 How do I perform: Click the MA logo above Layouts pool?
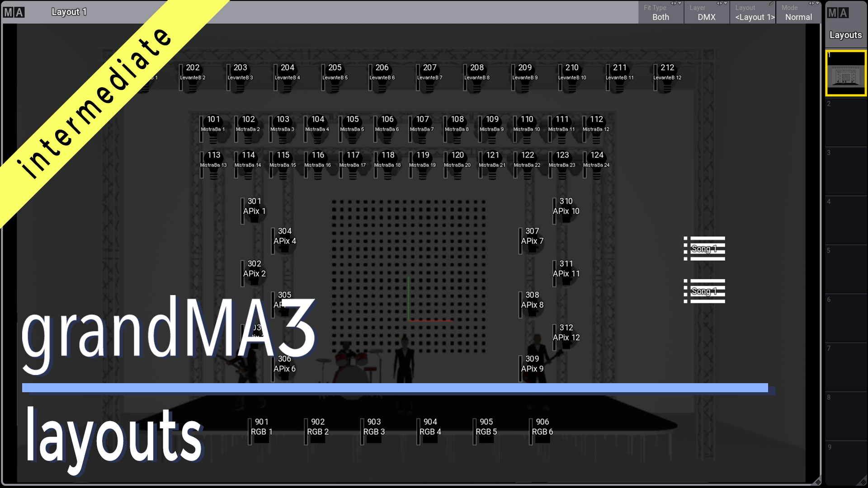click(838, 13)
